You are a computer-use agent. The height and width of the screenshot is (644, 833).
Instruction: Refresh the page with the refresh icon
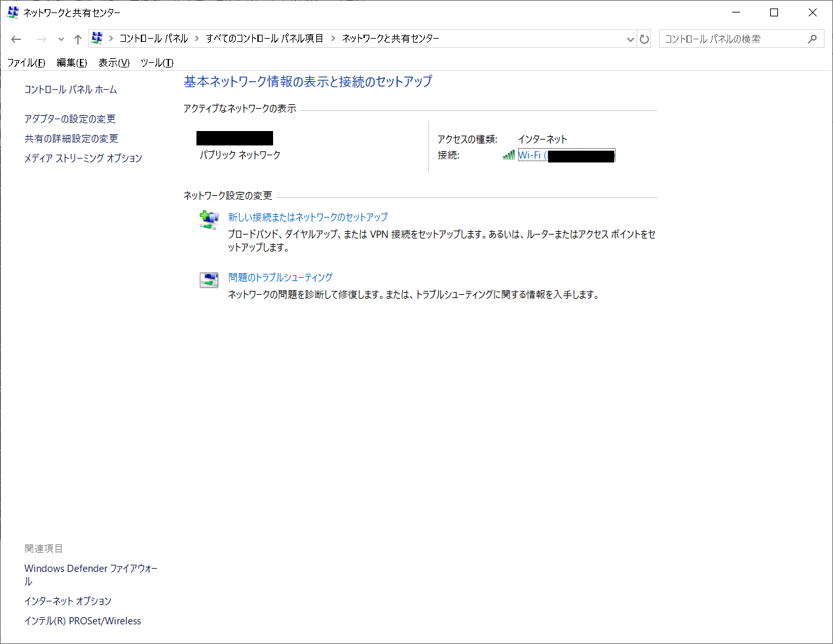(x=644, y=38)
